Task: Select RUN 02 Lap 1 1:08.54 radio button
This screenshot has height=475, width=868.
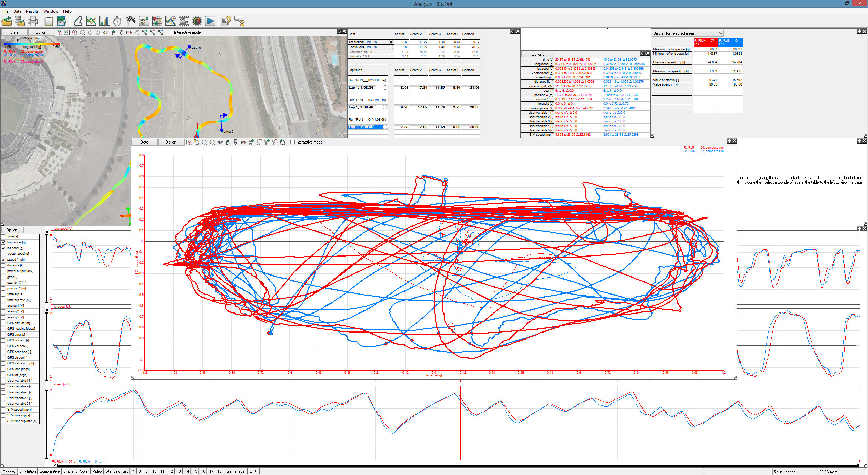Action: (385, 88)
